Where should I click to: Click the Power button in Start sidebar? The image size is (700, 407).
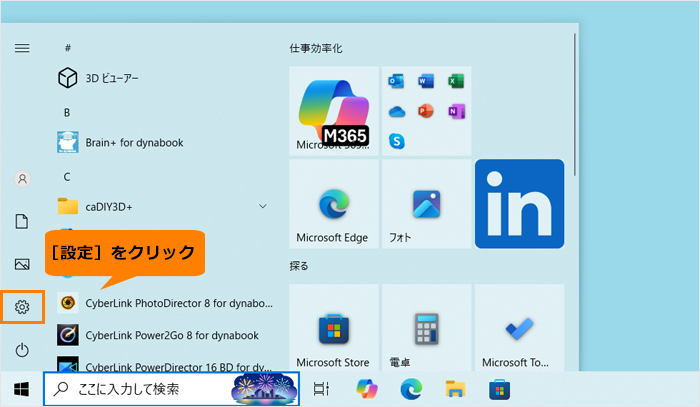tap(22, 350)
